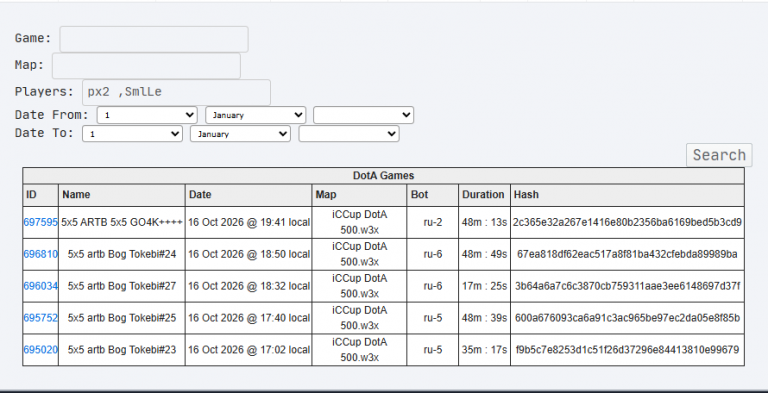The height and width of the screenshot is (393, 768).
Task: Open game ID 697595 link
Action: point(41,222)
